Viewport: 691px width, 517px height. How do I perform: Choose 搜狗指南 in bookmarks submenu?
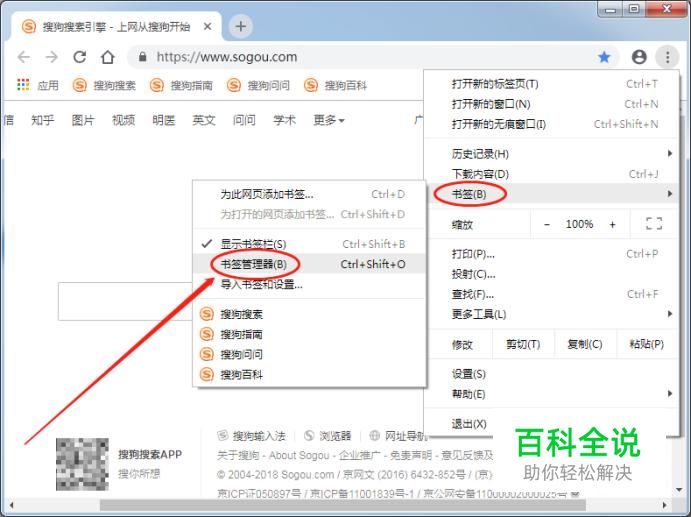click(x=309, y=335)
